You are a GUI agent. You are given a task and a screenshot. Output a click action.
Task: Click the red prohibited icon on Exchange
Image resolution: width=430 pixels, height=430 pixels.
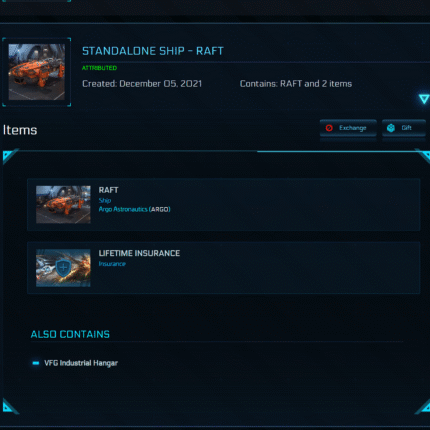point(329,128)
